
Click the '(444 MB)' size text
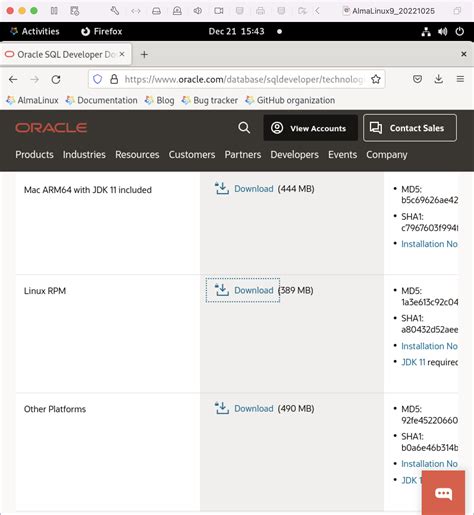click(296, 189)
